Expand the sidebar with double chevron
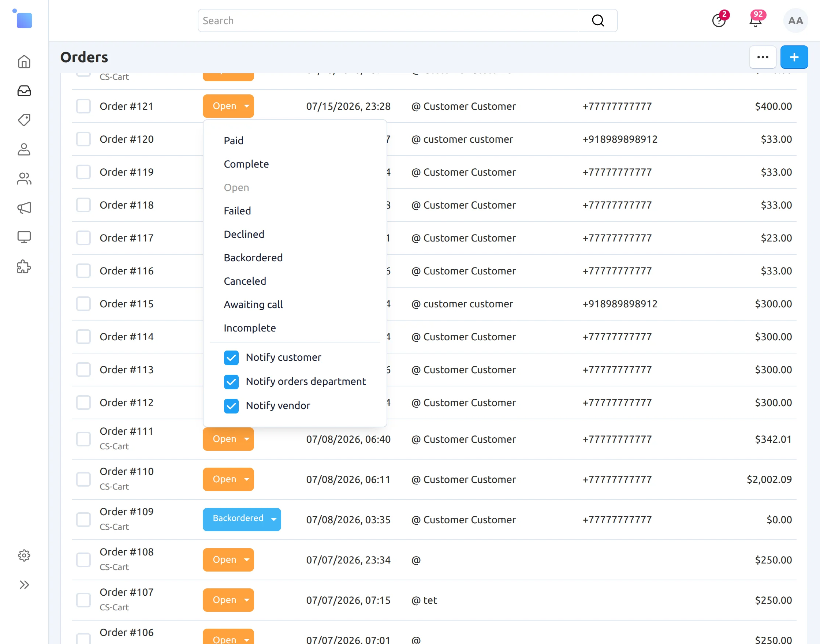820x644 pixels. coord(24,585)
